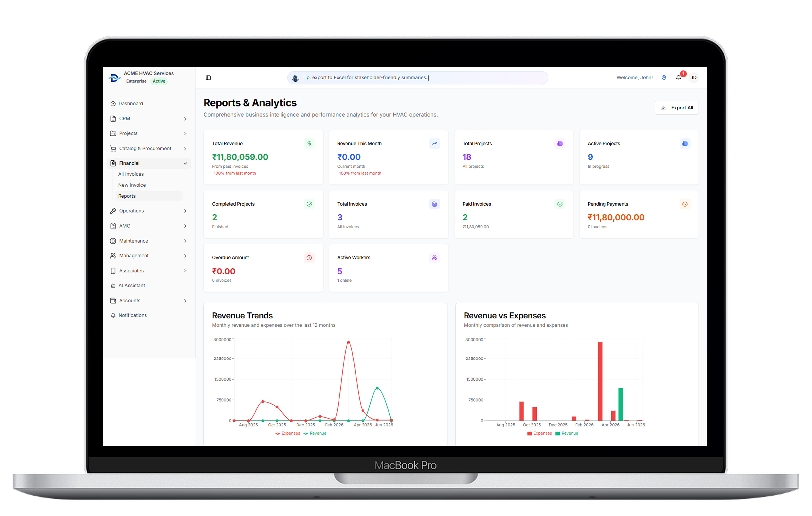
Task: Click the Projects sidebar icon
Action: pos(113,133)
